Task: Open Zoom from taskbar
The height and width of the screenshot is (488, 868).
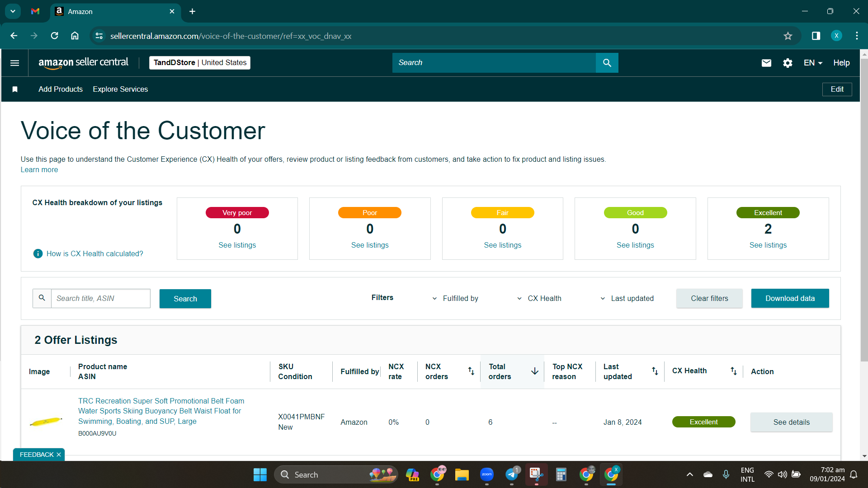Action: coord(486,474)
